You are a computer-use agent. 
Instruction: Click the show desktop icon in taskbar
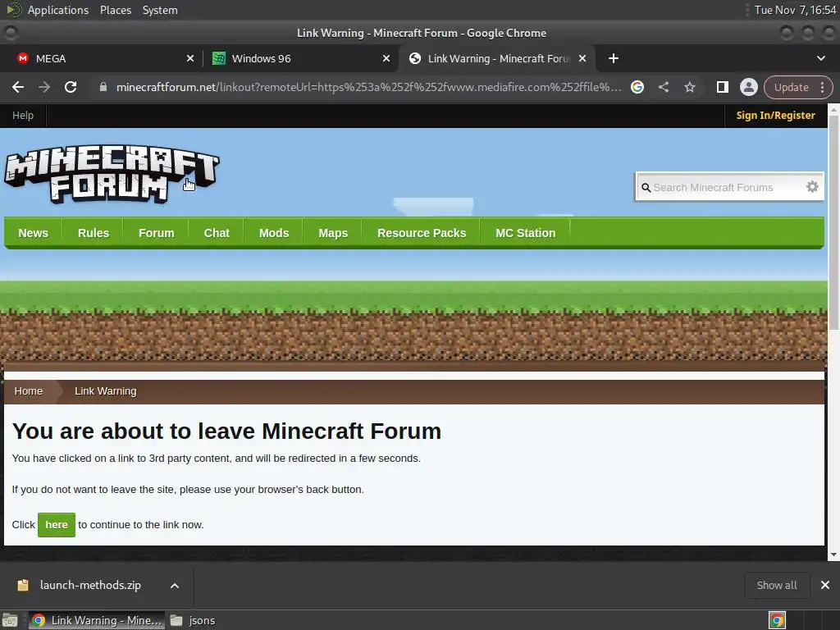(10, 620)
